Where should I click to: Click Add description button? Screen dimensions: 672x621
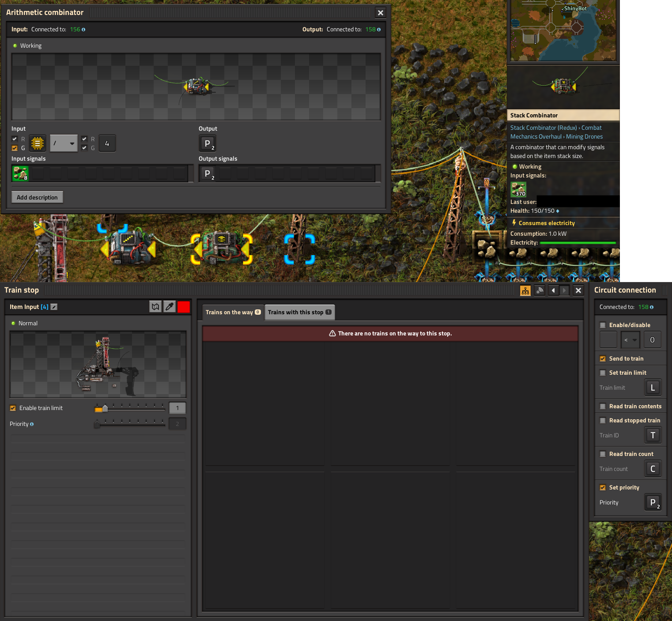(x=37, y=197)
